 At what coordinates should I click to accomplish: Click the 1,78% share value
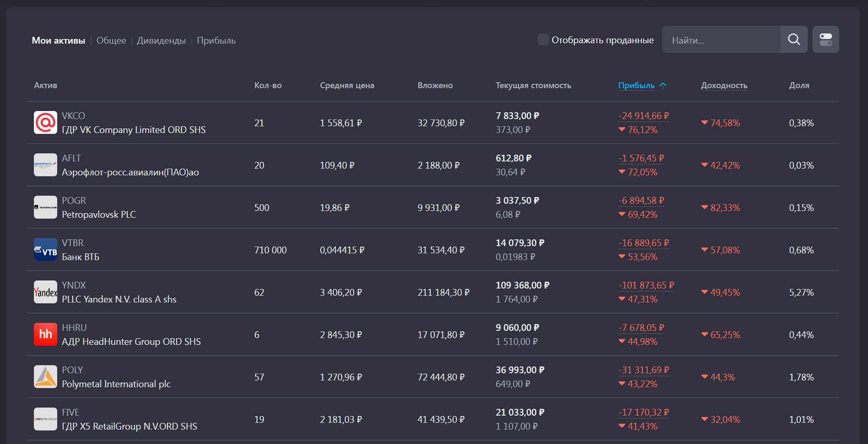(x=801, y=377)
